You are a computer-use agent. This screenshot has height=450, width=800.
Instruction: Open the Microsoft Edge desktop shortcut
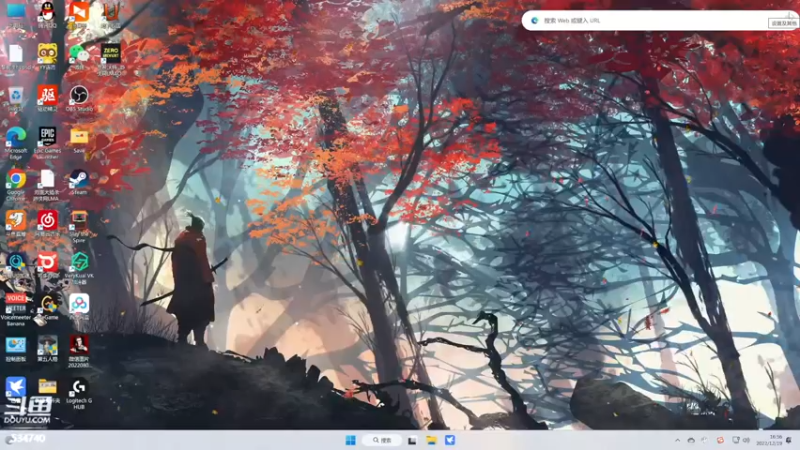point(16,137)
